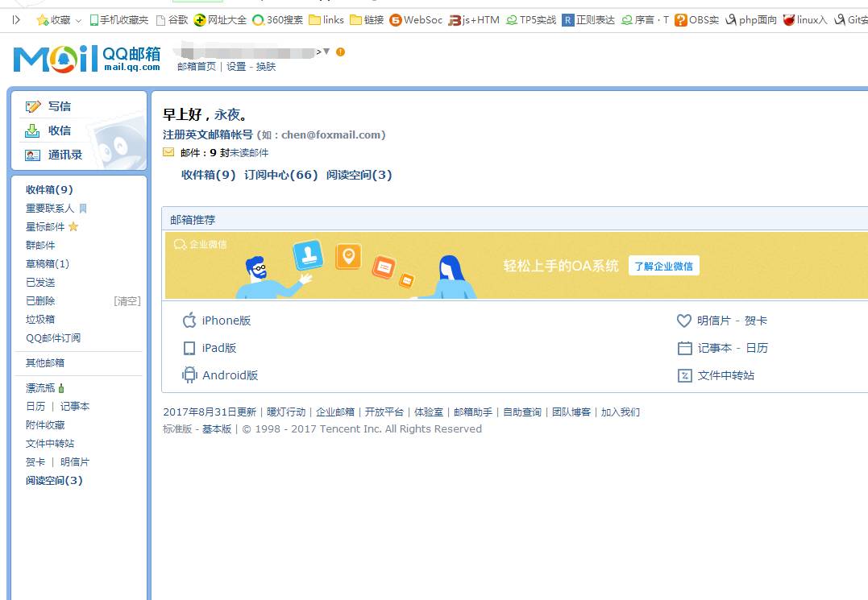Click the 企业微信 banner image

516,266
